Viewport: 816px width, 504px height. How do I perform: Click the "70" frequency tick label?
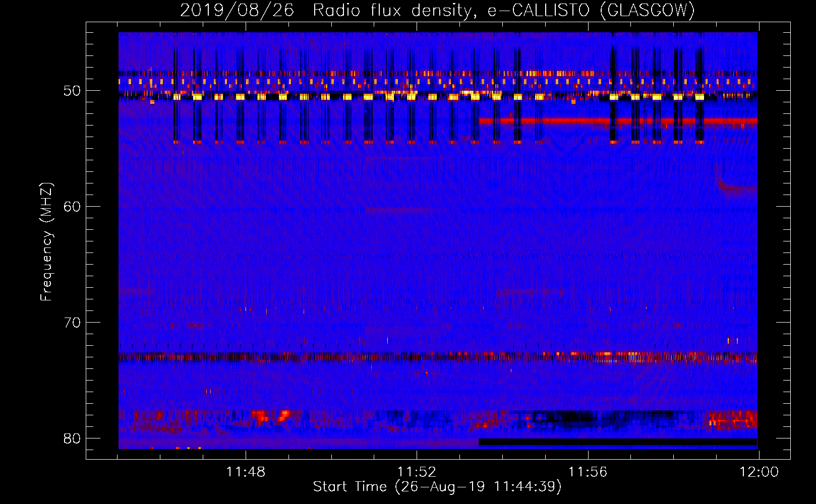(72, 322)
